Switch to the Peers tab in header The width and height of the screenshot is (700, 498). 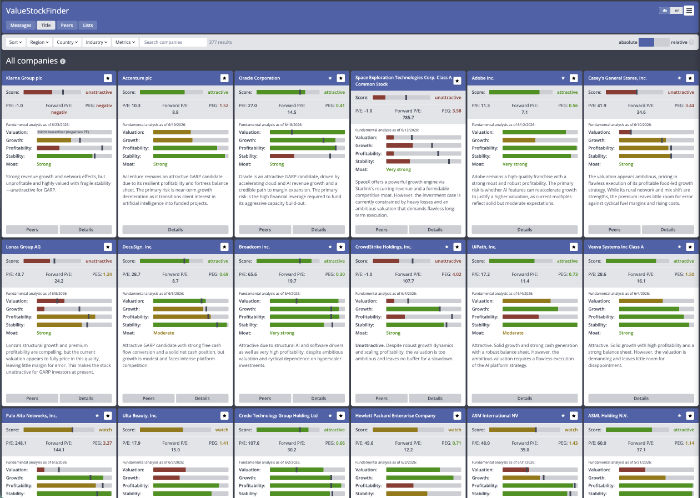(67, 25)
